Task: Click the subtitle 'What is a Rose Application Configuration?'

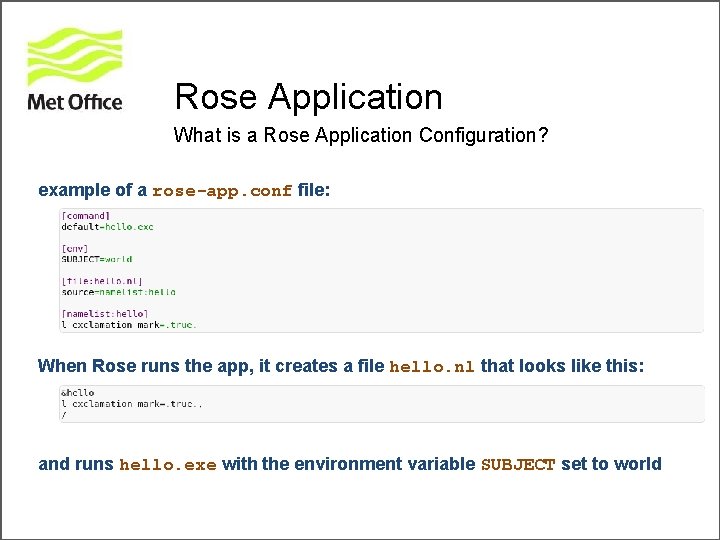Action: point(361,135)
